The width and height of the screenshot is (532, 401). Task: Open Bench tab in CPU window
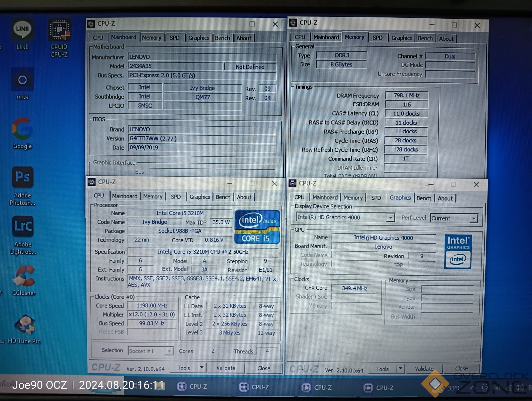(x=223, y=197)
